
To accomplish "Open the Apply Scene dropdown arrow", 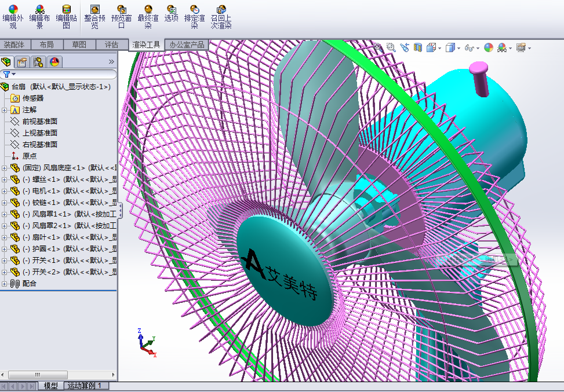I will coord(511,48).
